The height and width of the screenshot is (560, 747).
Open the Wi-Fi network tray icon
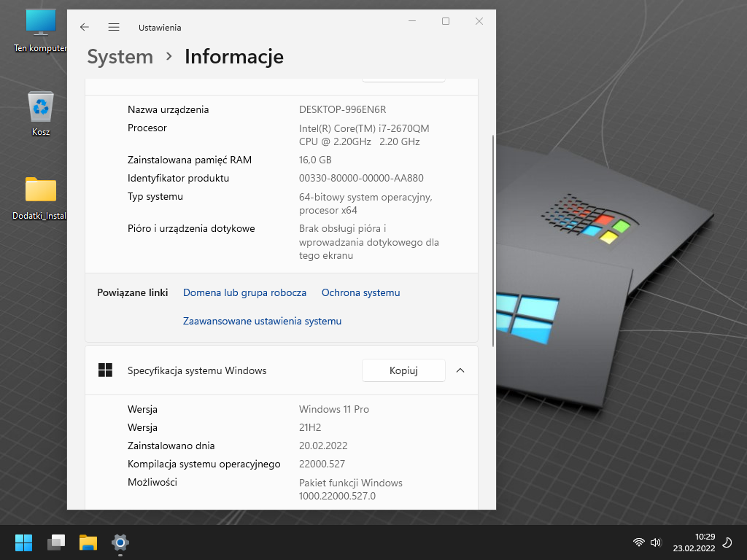[x=639, y=542]
